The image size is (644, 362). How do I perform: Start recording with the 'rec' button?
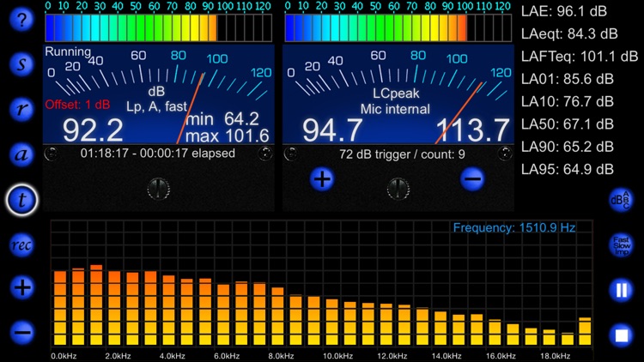(22, 244)
